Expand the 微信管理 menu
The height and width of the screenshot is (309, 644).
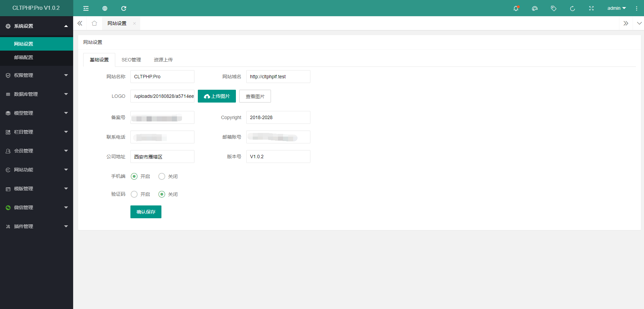click(36, 207)
